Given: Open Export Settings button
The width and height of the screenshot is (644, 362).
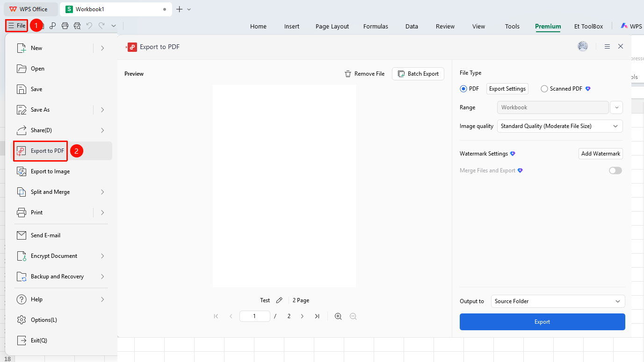Looking at the screenshot, I should [x=507, y=89].
